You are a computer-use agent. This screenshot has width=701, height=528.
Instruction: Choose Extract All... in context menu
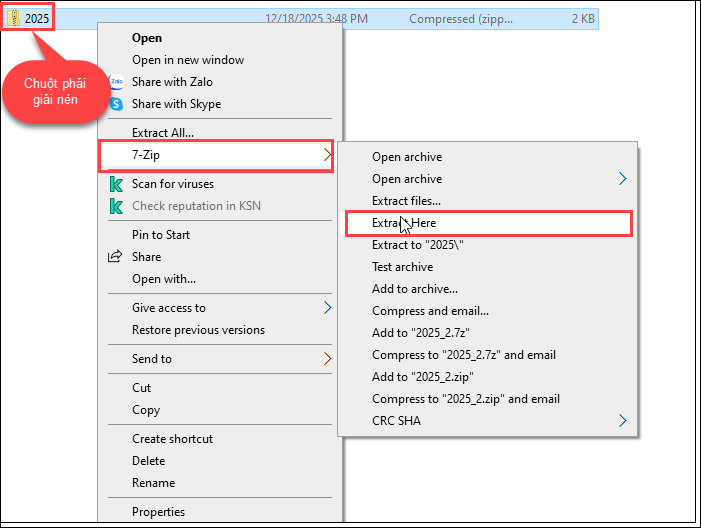coord(163,132)
